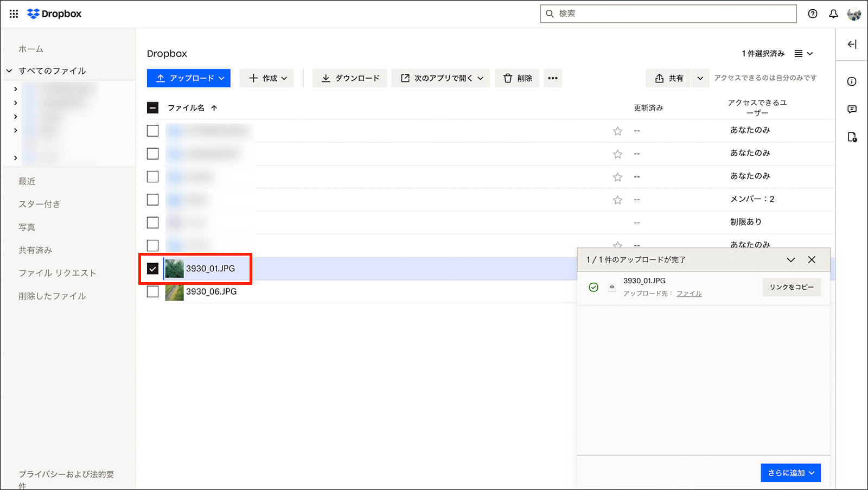The image size is (868, 490).
Task: Open 削除したファイル in sidebar
Action: click(x=52, y=296)
